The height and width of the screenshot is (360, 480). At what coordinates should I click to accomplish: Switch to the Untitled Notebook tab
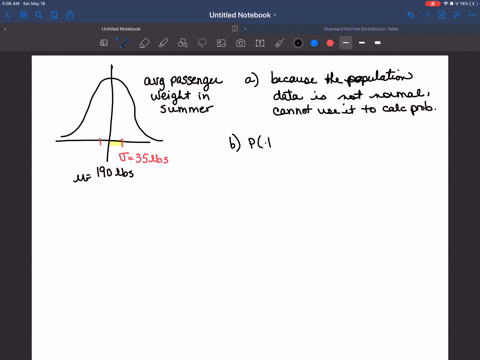point(121,29)
